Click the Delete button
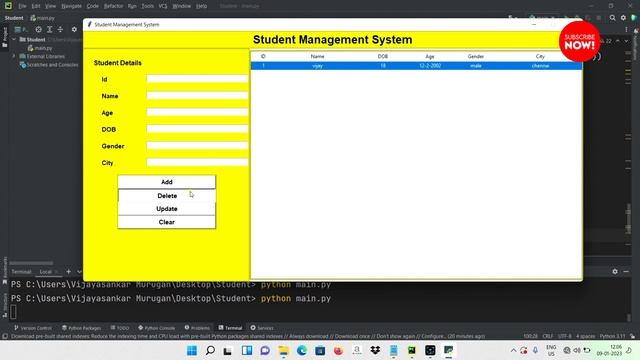This screenshot has width=640, height=360. pos(167,196)
